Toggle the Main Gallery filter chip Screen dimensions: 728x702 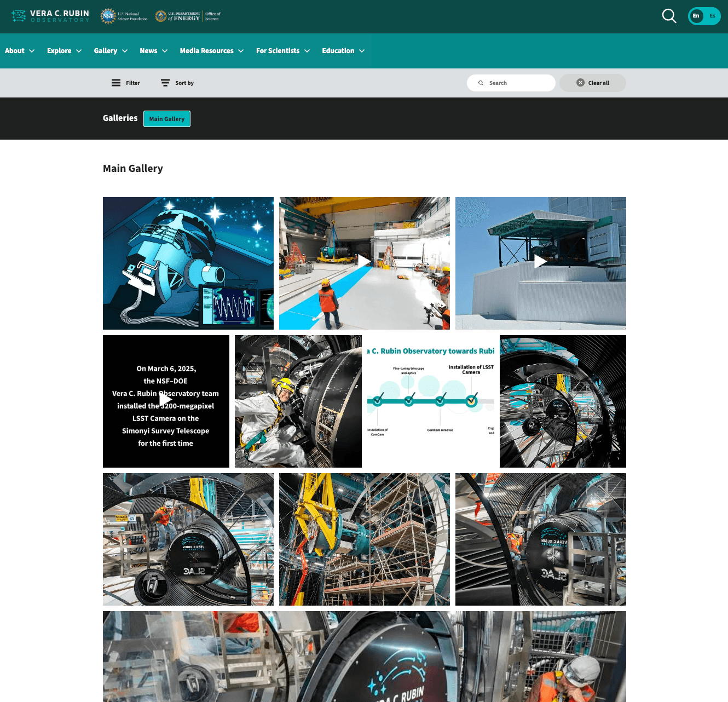166,118
